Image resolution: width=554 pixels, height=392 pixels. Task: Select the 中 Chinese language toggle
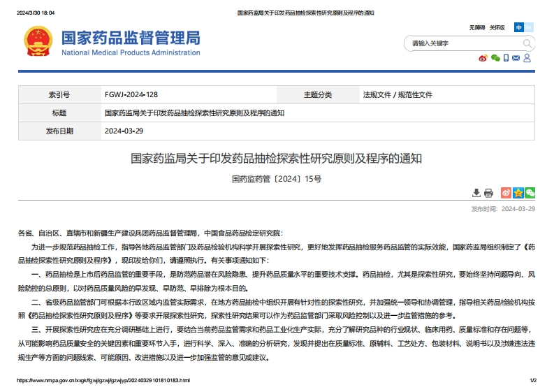(x=518, y=27)
